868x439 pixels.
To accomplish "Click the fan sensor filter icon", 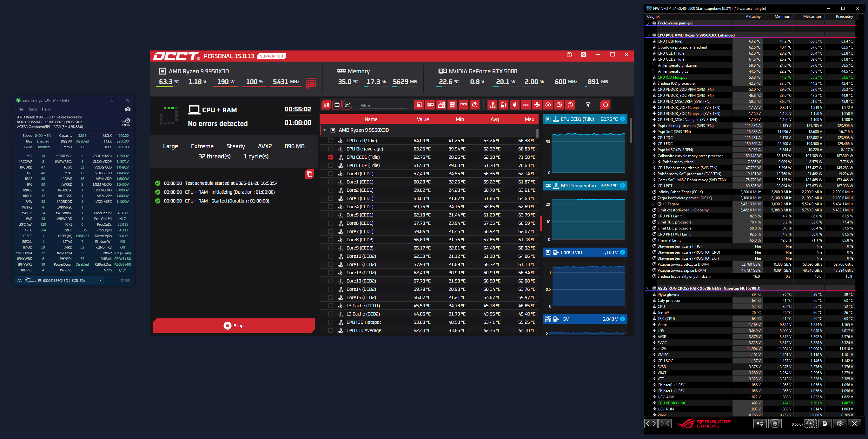I will [537, 105].
